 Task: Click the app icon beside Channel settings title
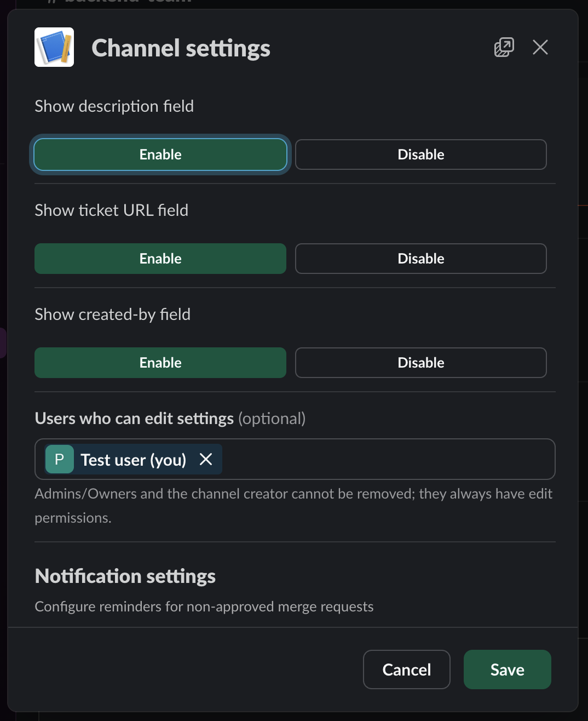(54, 47)
